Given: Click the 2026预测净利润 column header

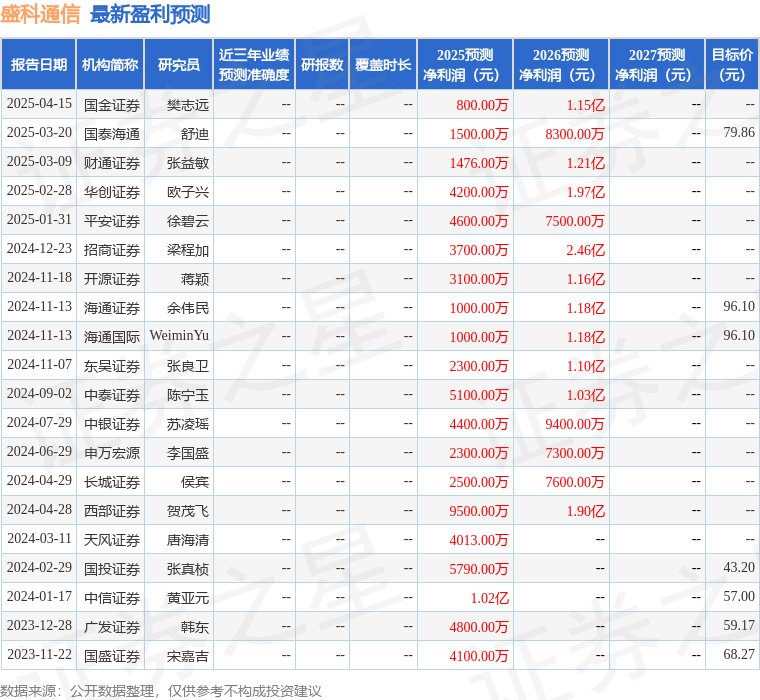Looking at the screenshot, I should pos(561,65).
